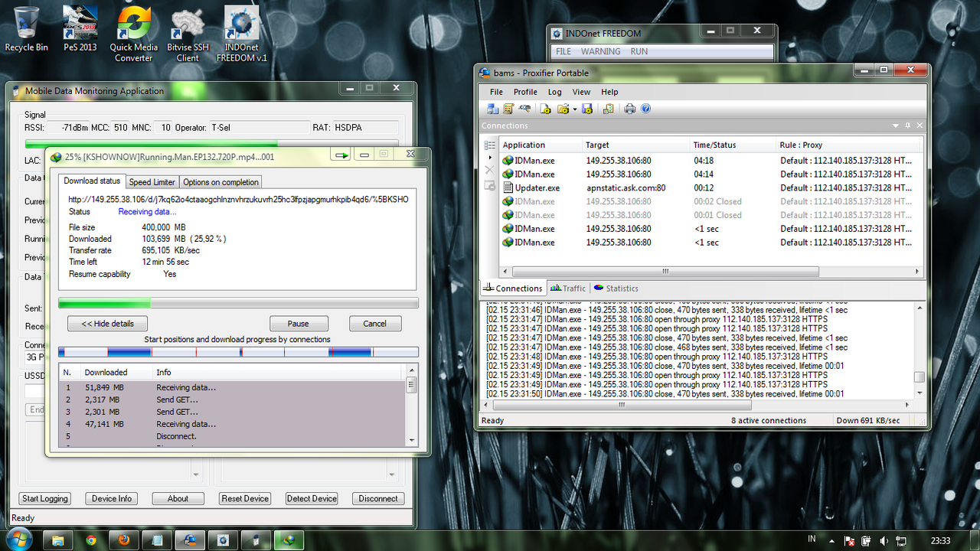The width and height of the screenshot is (980, 551).
Task: Open the Help menu in Proxifier
Action: (x=609, y=92)
